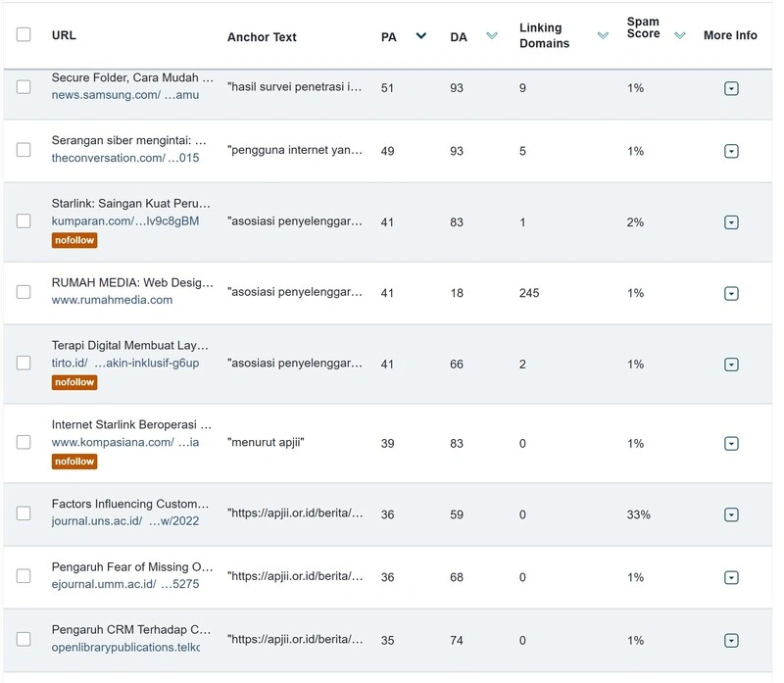Check the journal.uns.ac.id row checkbox
This screenshot has height=683, width=784.
click(24, 513)
